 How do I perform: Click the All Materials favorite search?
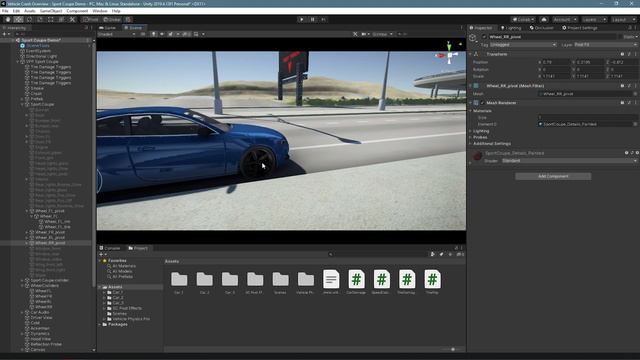click(124, 266)
